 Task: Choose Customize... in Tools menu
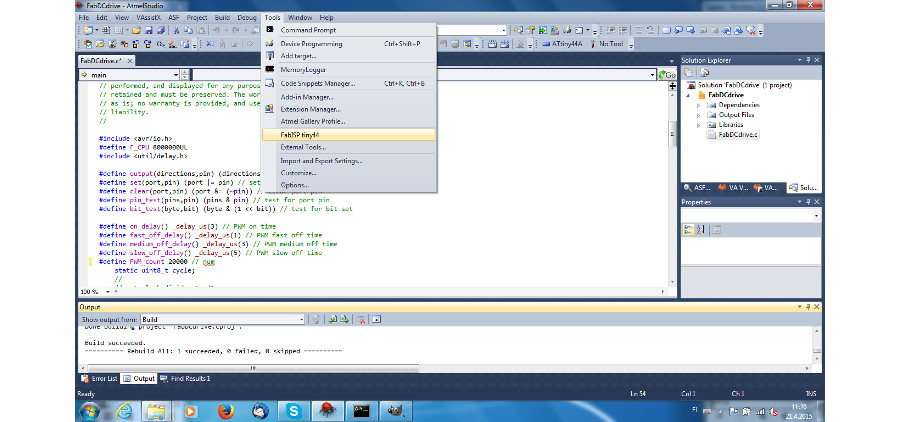pyautogui.click(x=348, y=173)
